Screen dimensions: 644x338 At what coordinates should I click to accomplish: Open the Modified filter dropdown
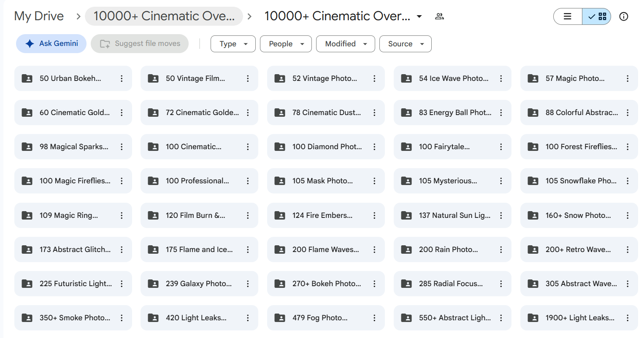pos(346,44)
